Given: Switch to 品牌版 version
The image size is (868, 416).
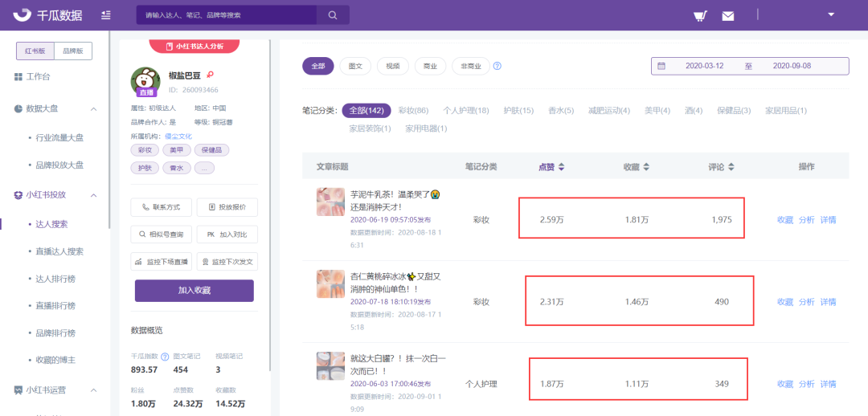Looking at the screenshot, I should (x=72, y=51).
